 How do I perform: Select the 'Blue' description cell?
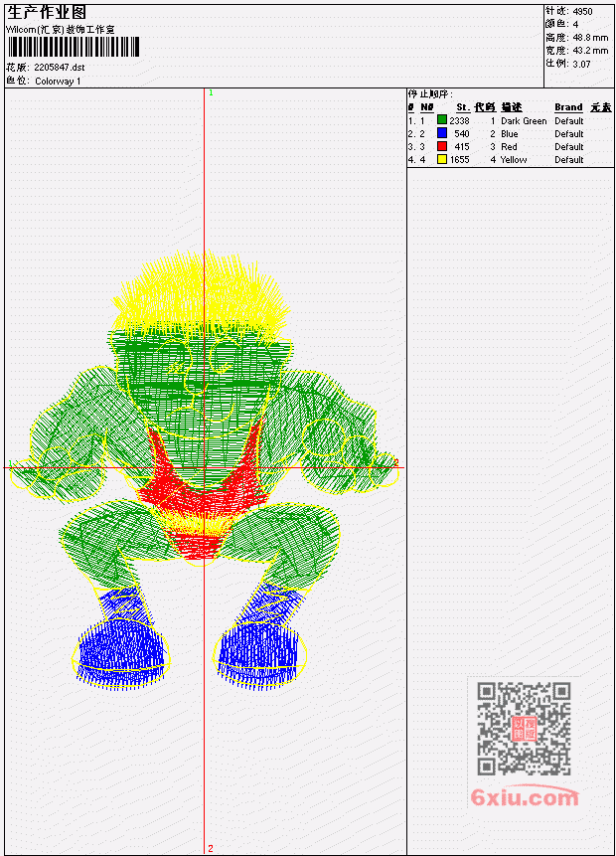[x=510, y=134]
